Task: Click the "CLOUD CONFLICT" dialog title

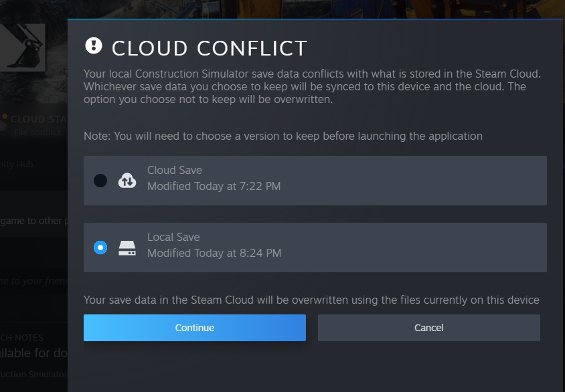Action: pyautogui.click(x=209, y=48)
